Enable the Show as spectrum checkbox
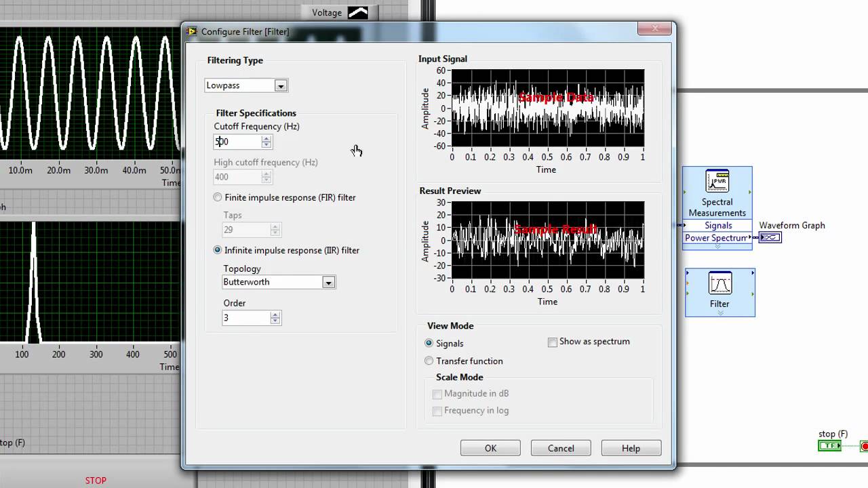The width and height of the screenshot is (868, 488). 553,342
